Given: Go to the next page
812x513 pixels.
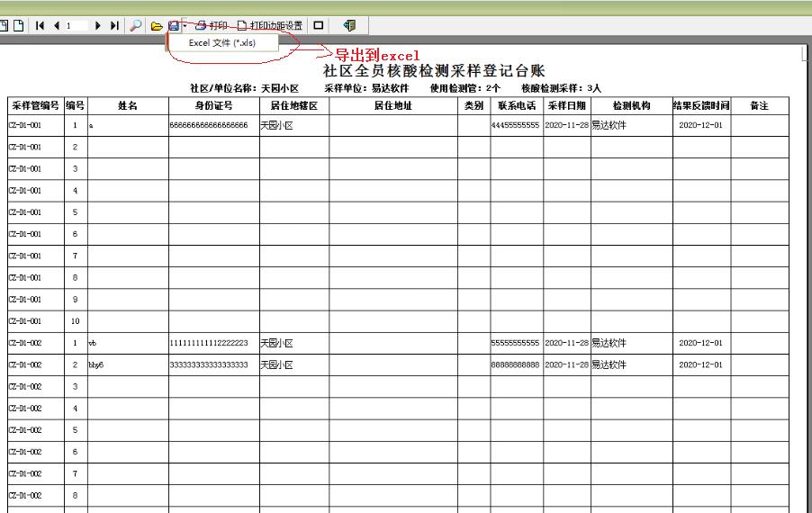Looking at the screenshot, I should click(97, 25).
